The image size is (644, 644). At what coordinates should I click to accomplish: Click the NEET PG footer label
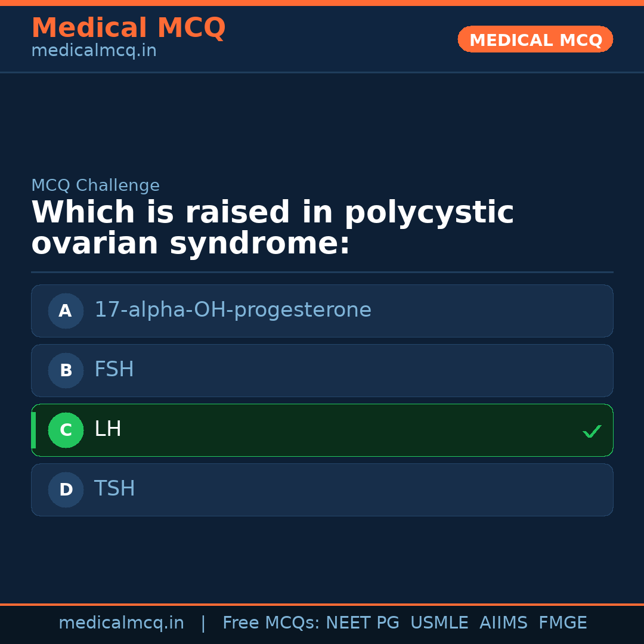coord(362,622)
